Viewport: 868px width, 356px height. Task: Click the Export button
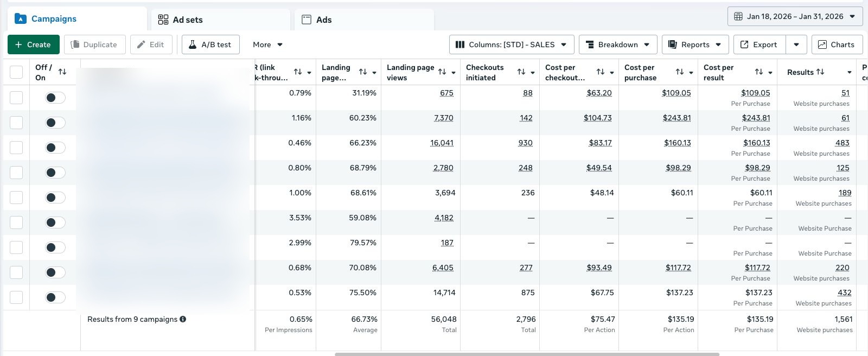pyautogui.click(x=759, y=44)
